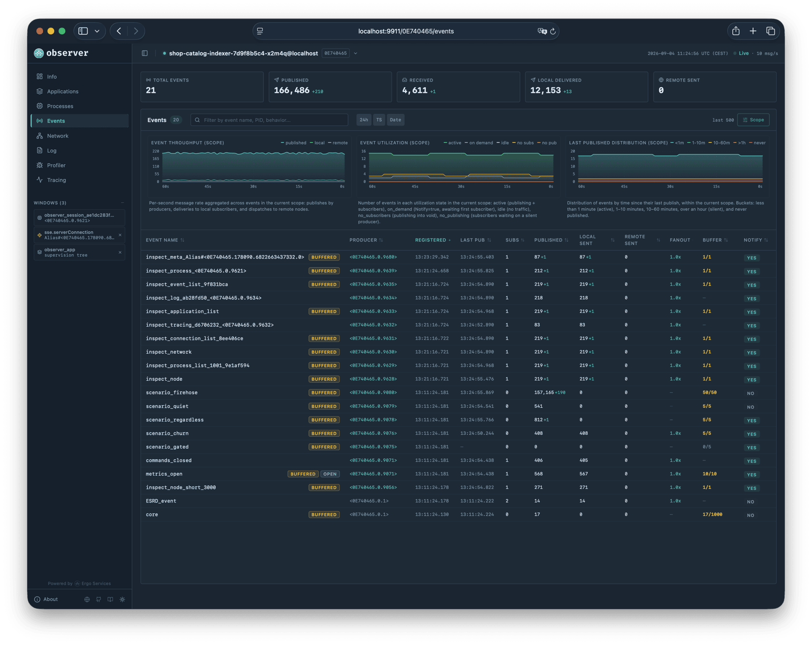This screenshot has width=812, height=645.
Task: Click the Scope button
Action: pos(753,120)
